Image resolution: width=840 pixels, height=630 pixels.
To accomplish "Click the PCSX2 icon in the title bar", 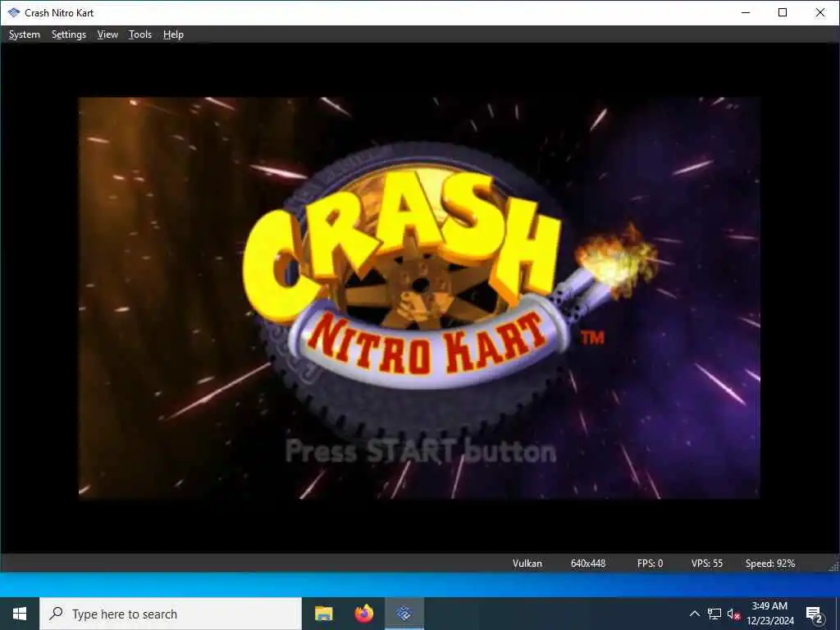I will (13, 12).
